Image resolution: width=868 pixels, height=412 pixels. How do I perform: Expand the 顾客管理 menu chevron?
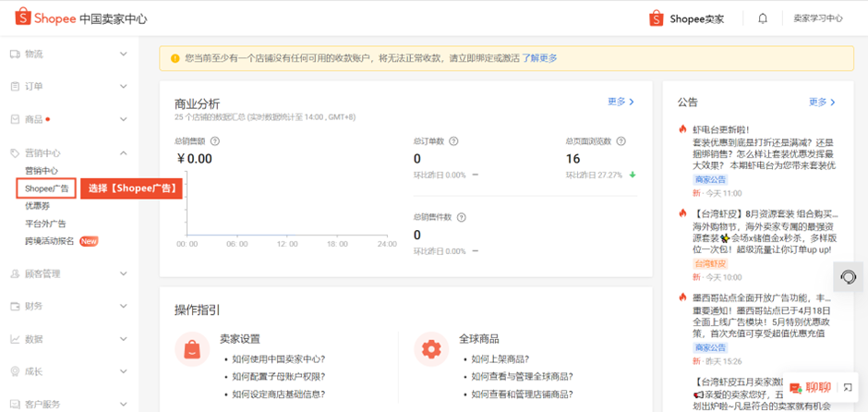[x=124, y=273]
